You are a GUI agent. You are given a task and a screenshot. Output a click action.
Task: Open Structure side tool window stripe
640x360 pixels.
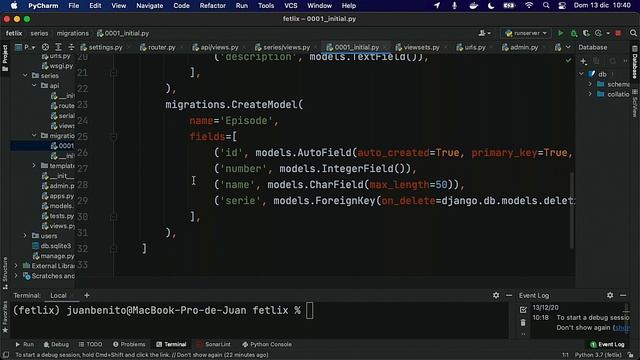[x=5, y=273]
